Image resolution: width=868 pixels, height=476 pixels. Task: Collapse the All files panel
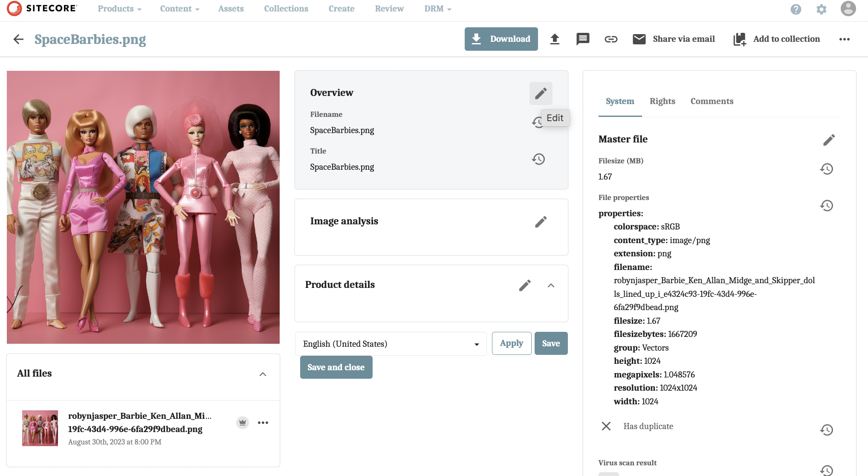pos(263,374)
